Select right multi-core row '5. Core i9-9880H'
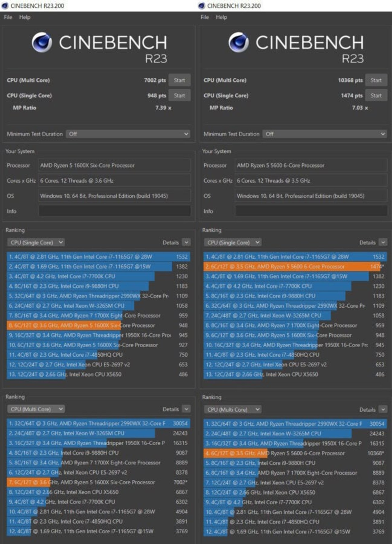This screenshot has height=544, width=392. click(295, 463)
